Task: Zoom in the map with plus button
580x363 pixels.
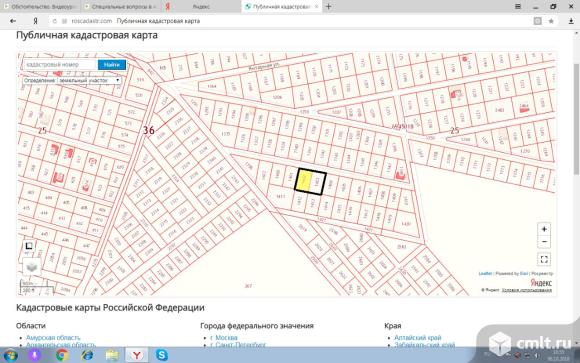Action: 544,229
